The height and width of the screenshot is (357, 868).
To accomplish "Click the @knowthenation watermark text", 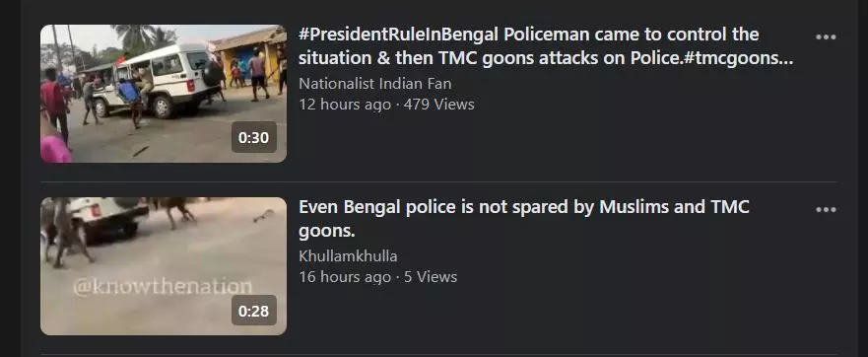I will click(x=163, y=287).
